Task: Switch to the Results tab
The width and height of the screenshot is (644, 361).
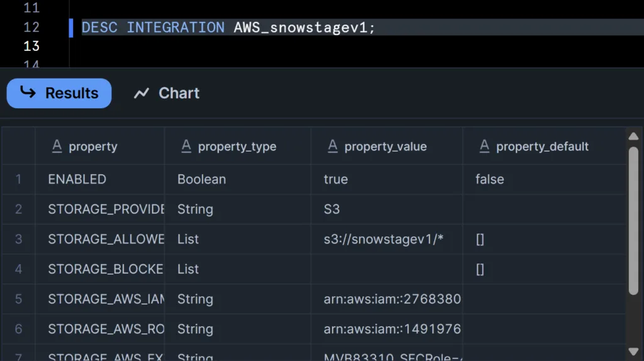Action: 58,93
